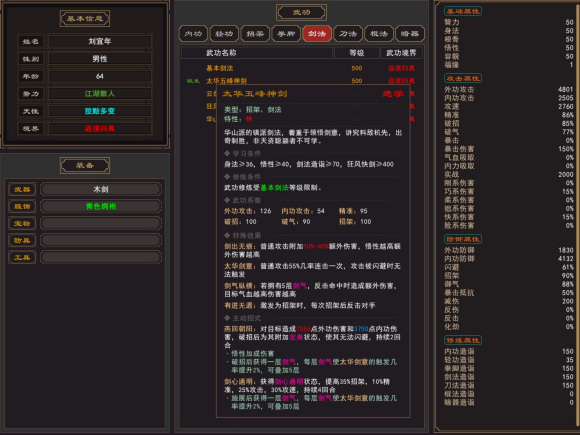Click the 武功境界 column header
Viewport: 580px width, 435px height.
click(401, 53)
